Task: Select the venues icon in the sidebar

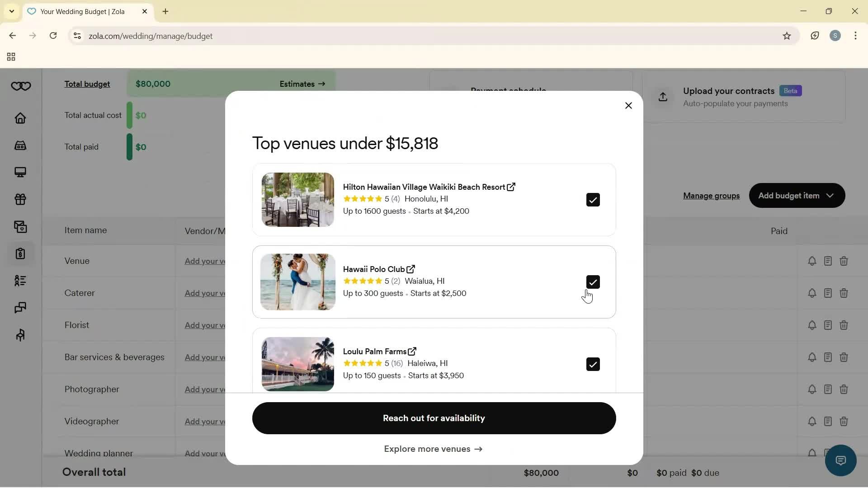Action: 20,145
